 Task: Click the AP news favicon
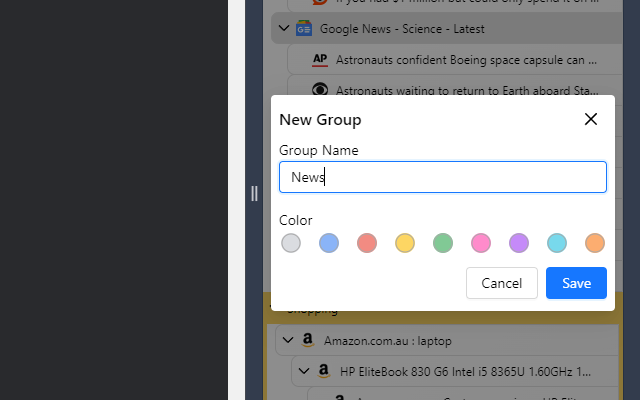pos(320,60)
